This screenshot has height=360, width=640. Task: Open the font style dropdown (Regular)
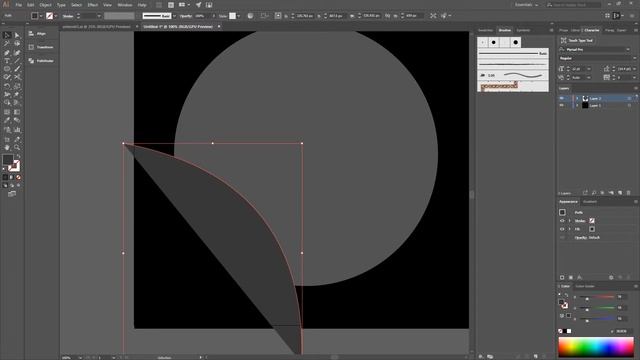634,58
